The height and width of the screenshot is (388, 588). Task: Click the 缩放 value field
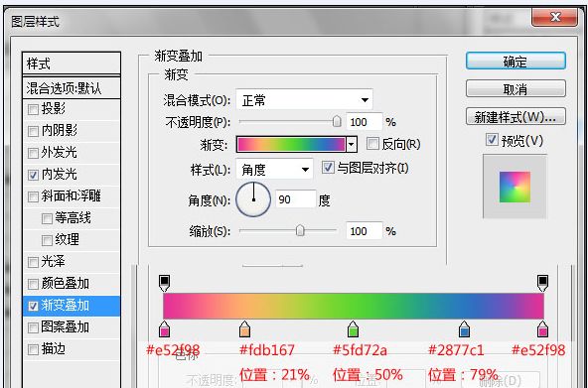(x=365, y=231)
